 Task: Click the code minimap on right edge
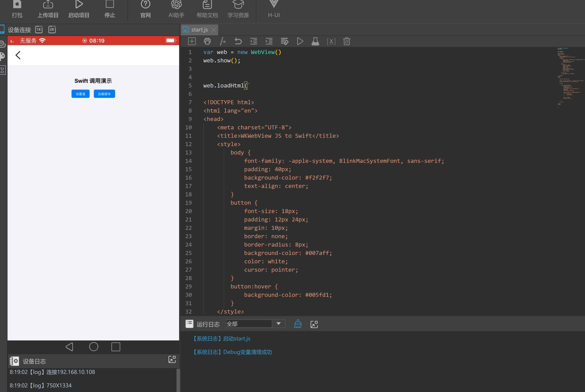571,78
